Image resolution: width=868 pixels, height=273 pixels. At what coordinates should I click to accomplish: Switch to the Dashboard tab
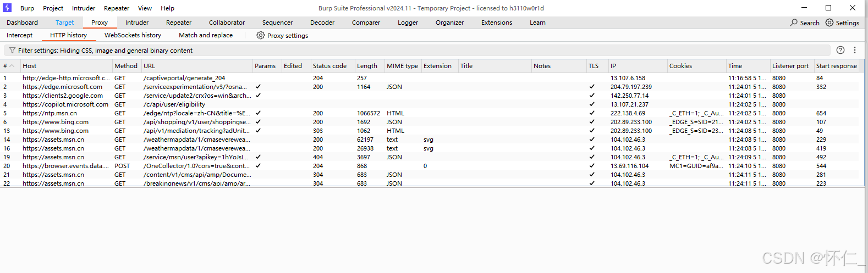(x=22, y=23)
